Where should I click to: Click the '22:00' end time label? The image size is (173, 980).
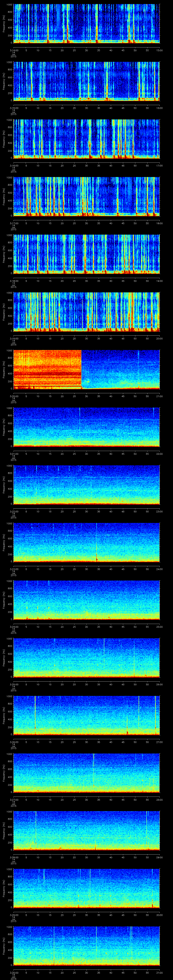tap(160, 454)
